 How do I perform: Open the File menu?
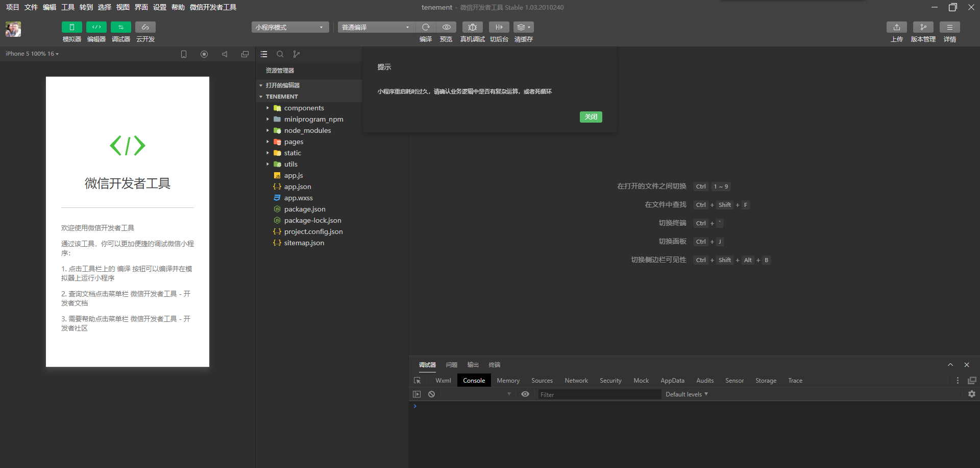[31, 7]
